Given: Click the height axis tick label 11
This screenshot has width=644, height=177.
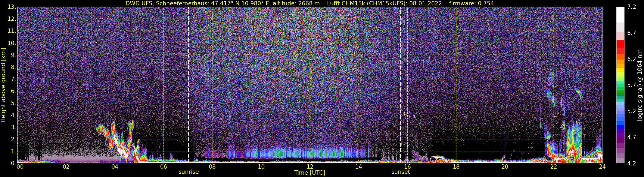Looking at the screenshot, I should point(12,31).
